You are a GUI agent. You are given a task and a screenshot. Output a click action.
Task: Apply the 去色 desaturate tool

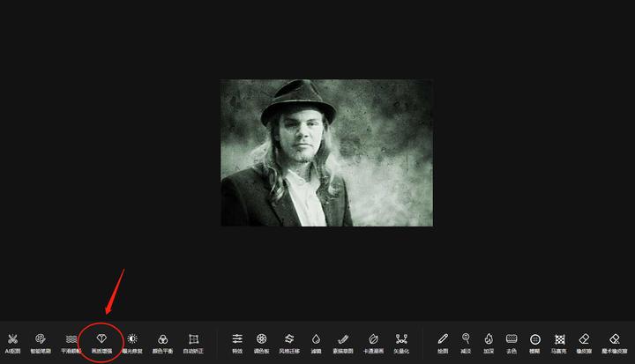512,339
